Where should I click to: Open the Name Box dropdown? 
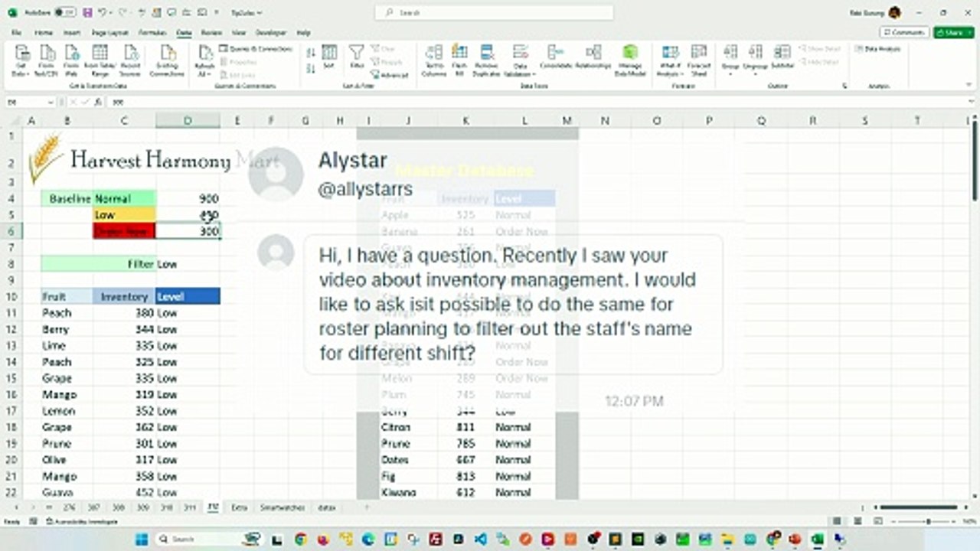[51, 102]
